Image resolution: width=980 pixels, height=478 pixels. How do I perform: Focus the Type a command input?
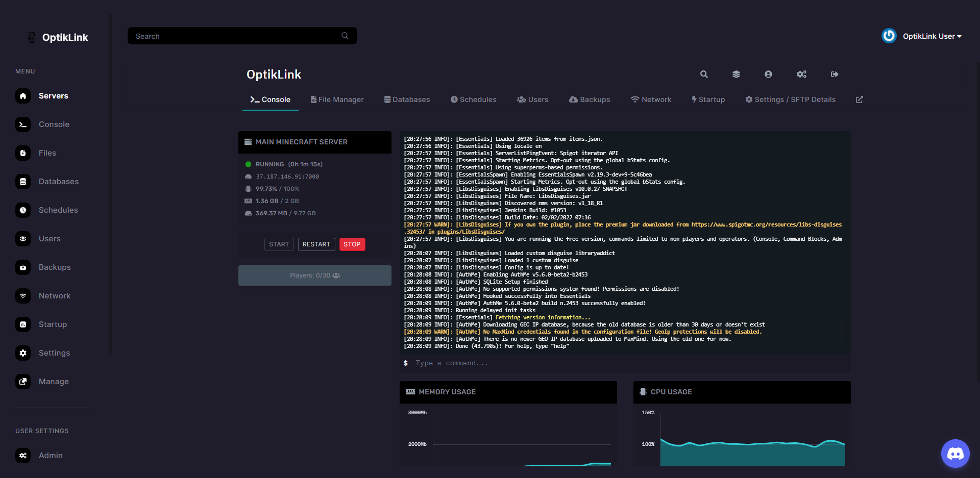tap(625, 363)
